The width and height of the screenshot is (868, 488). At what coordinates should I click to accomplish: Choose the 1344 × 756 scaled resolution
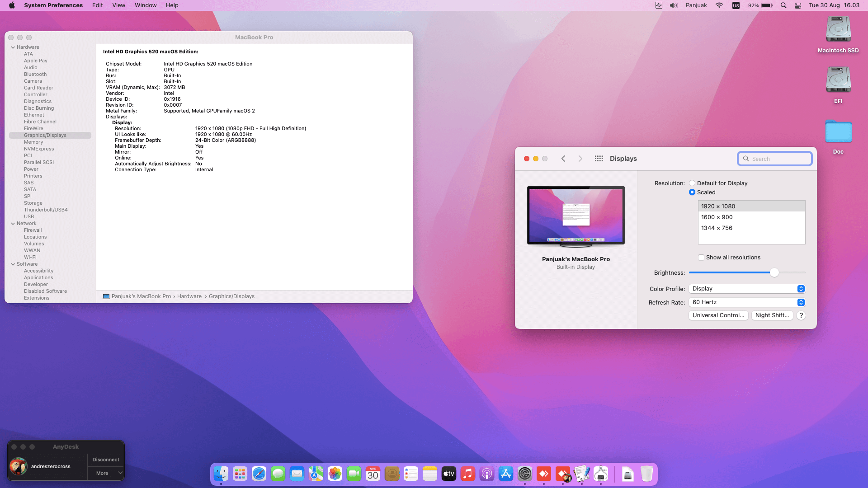coord(751,228)
